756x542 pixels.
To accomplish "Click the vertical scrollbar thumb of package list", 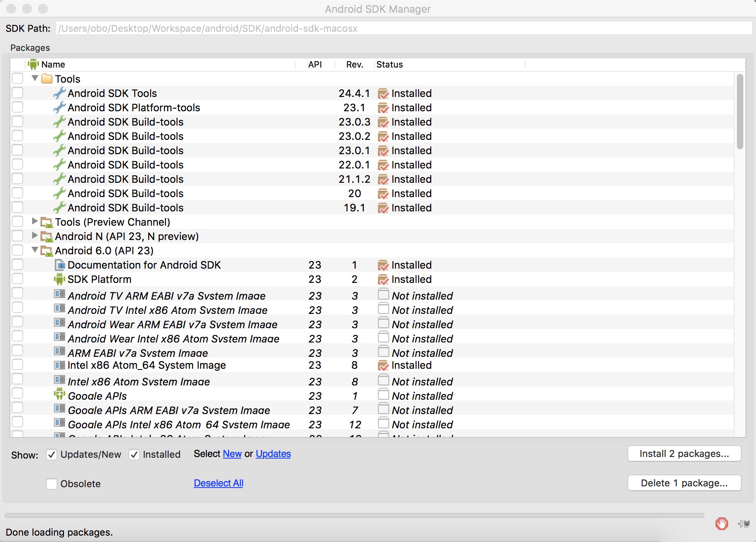I will (740, 112).
